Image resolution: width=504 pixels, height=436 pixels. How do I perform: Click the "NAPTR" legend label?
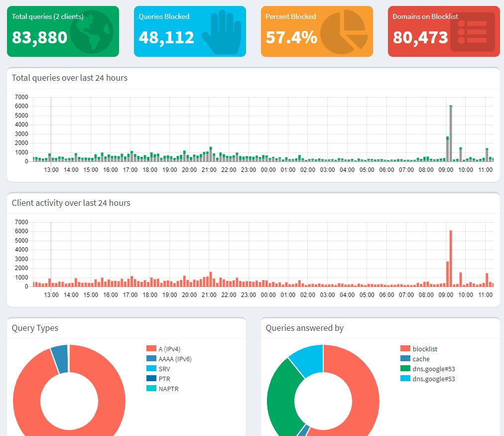tap(168, 389)
